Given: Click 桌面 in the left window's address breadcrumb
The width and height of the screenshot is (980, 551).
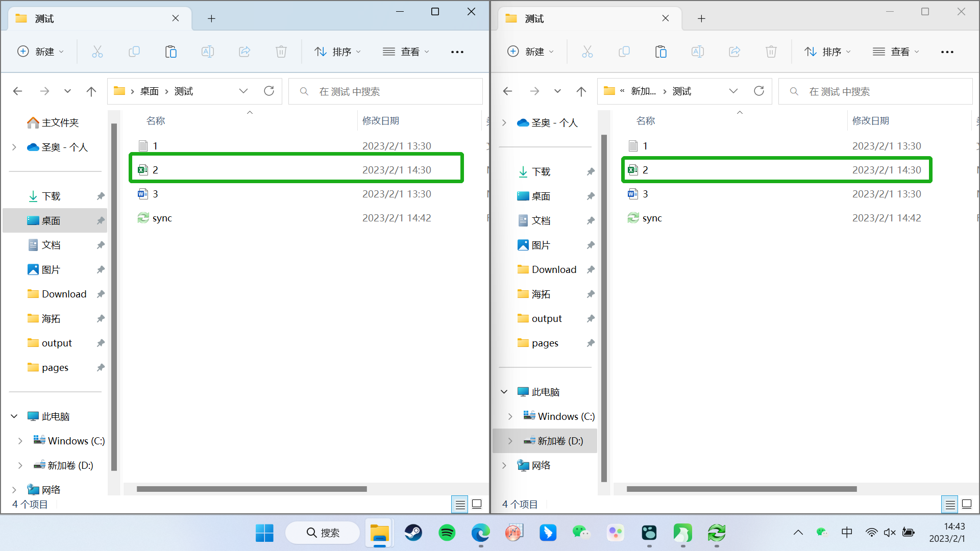Looking at the screenshot, I should coord(150,91).
